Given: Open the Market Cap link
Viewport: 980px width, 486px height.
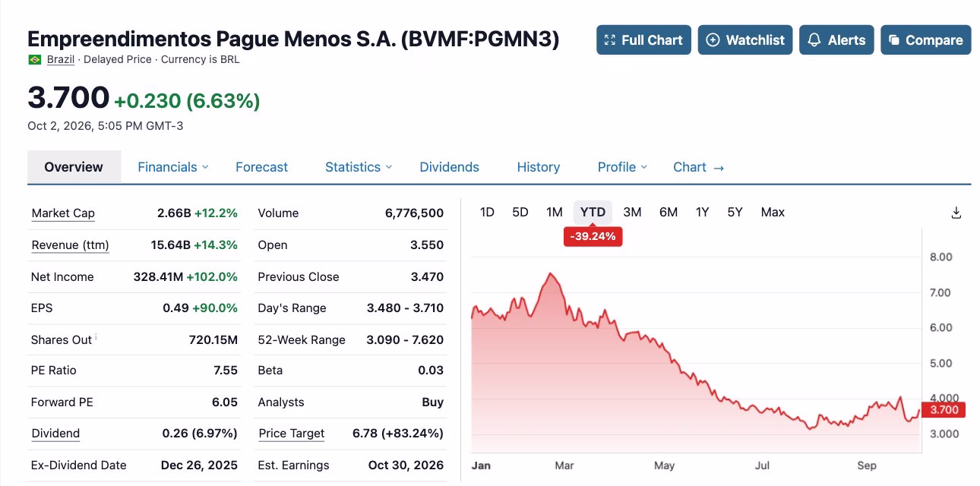Looking at the screenshot, I should [x=63, y=213].
